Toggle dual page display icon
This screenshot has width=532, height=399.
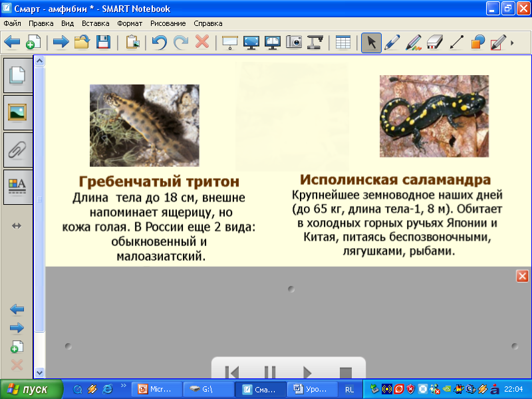[273, 43]
